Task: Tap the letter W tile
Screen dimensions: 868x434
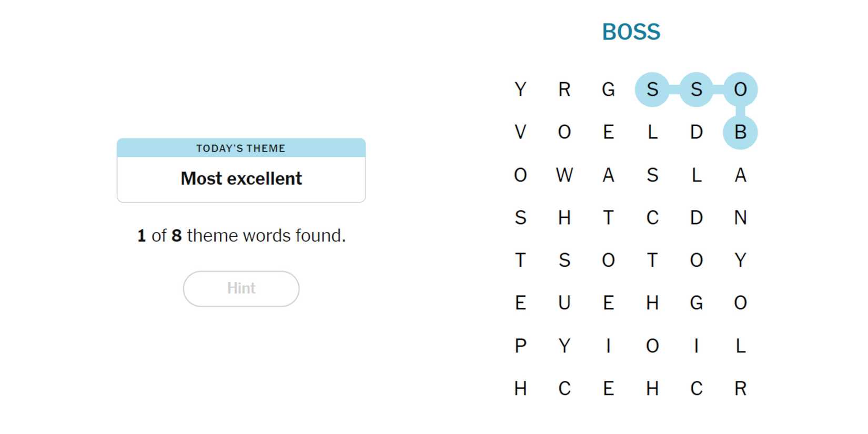Action: point(564,175)
